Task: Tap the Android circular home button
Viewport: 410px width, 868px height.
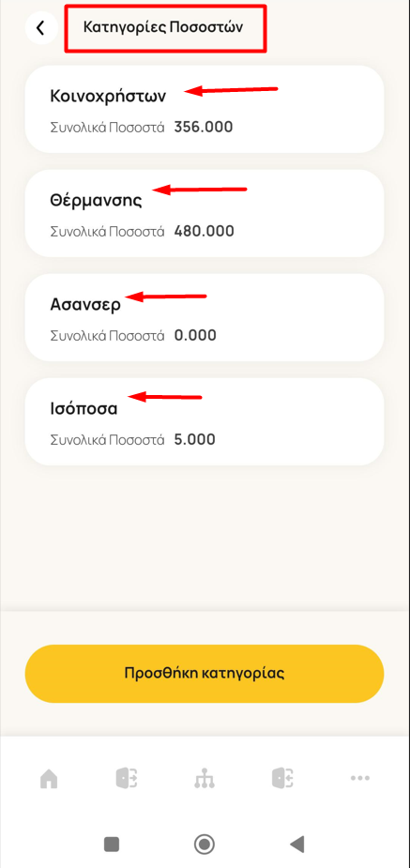Action: coord(205,844)
